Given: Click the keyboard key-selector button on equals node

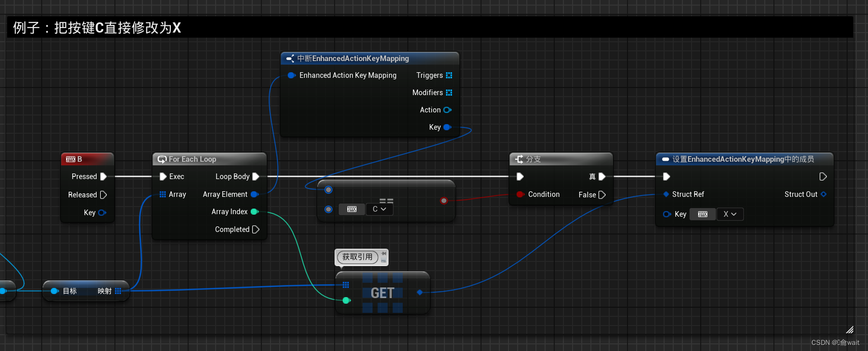Looking at the screenshot, I should pyautogui.click(x=352, y=209).
